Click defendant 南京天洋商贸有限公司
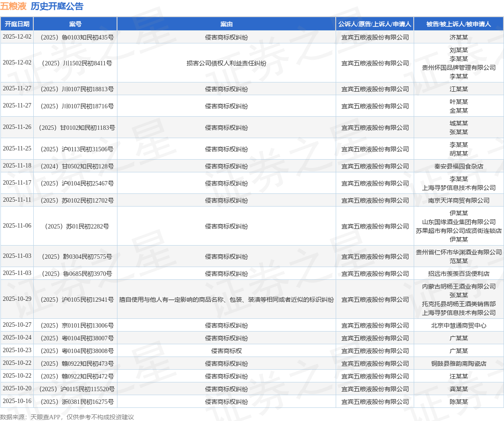This screenshot has height=421, width=504. point(459,200)
